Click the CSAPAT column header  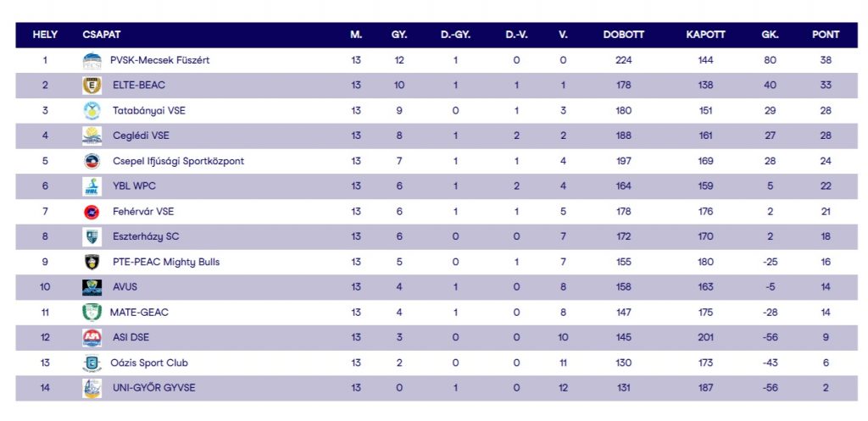(102, 35)
